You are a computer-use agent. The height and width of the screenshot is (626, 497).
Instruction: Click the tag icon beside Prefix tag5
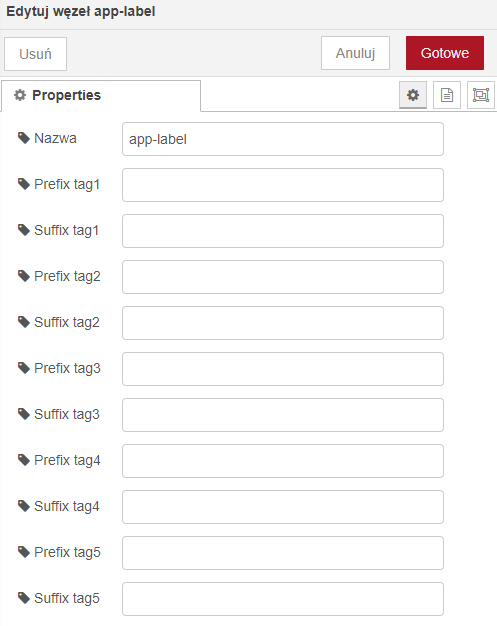24,552
